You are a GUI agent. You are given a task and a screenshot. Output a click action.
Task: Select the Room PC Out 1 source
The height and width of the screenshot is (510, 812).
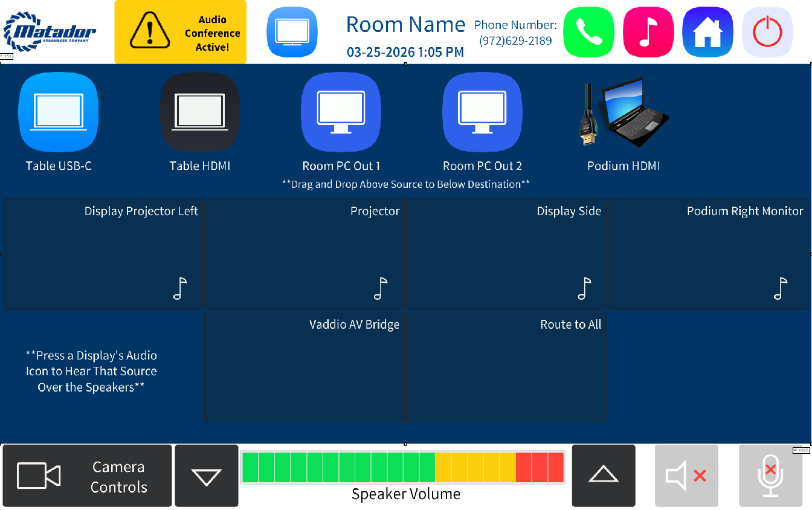(340, 112)
